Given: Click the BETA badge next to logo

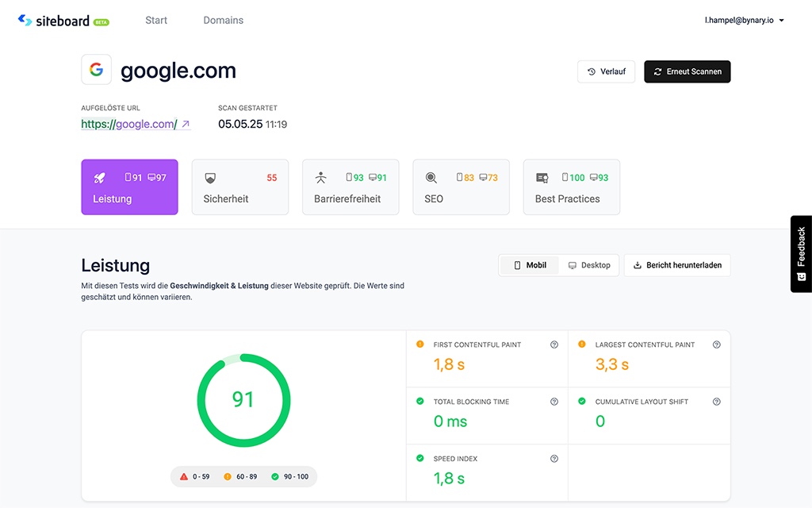Looking at the screenshot, I should coord(101,22).
